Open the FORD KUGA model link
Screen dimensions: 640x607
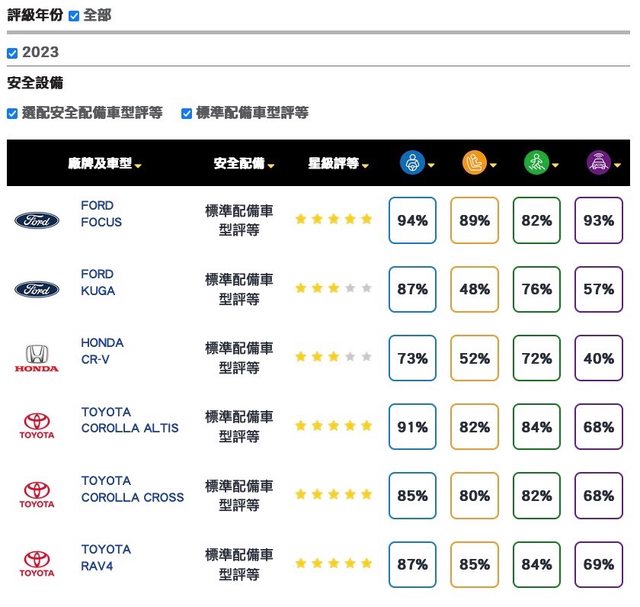point(98,282)
